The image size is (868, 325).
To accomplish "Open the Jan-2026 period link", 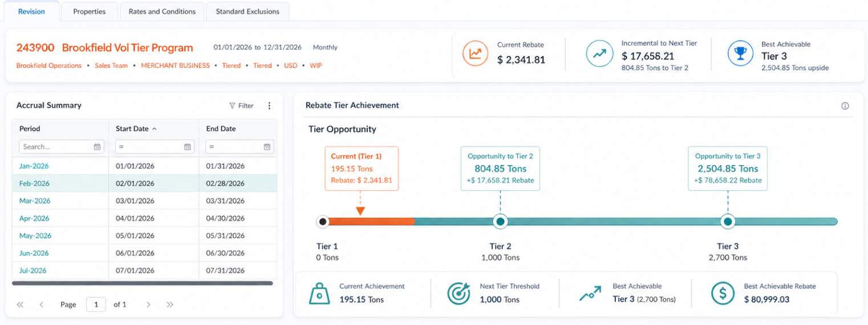I will [34, 166].
